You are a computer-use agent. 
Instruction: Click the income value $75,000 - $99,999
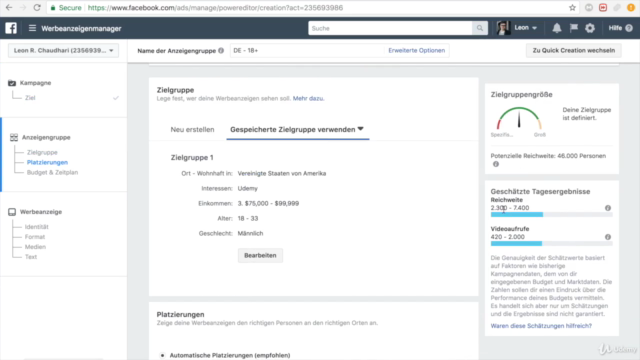[x=268, y=203]
